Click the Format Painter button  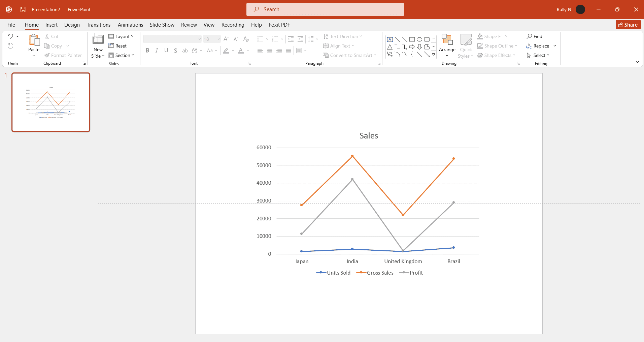[63, 55]
